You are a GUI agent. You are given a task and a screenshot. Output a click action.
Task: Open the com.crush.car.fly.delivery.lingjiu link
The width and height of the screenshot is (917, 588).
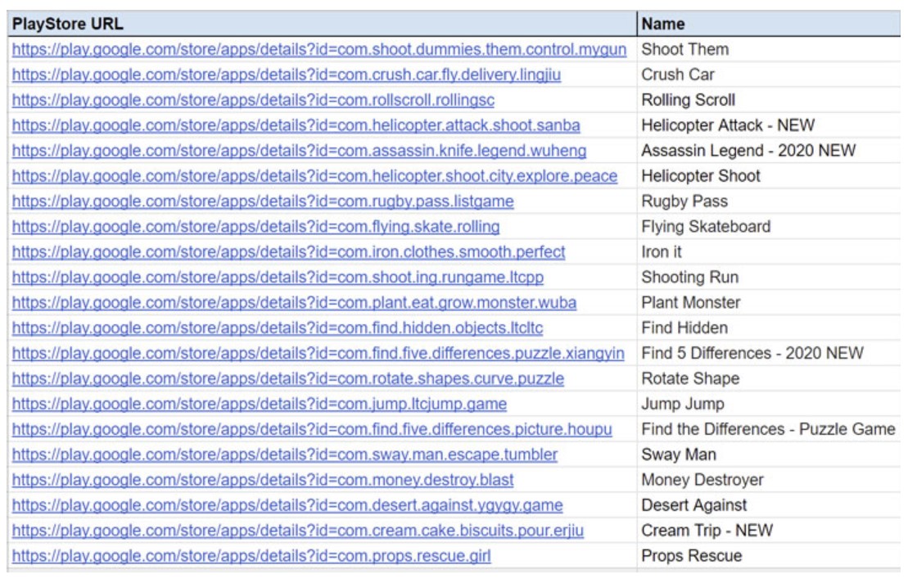point(287,75)
